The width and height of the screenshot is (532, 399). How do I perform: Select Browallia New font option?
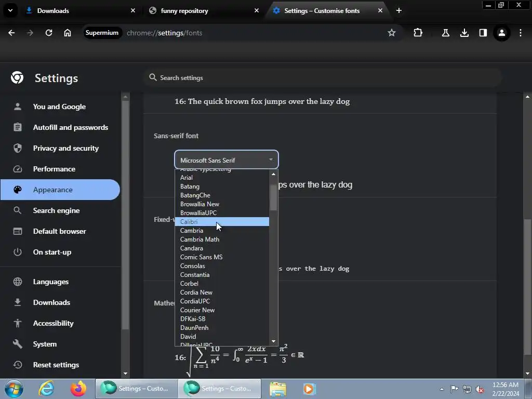pos(222,204)
